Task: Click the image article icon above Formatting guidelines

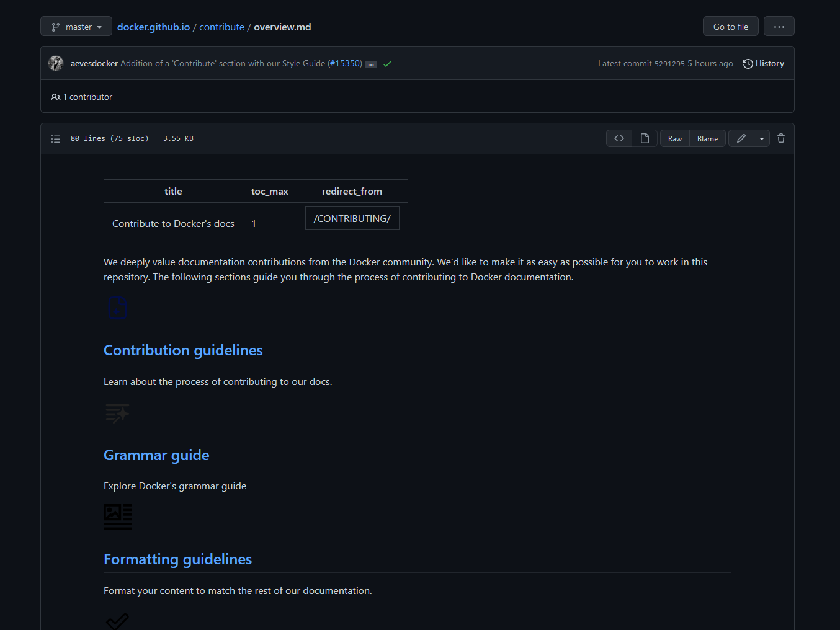Action: tap(118, 517)
